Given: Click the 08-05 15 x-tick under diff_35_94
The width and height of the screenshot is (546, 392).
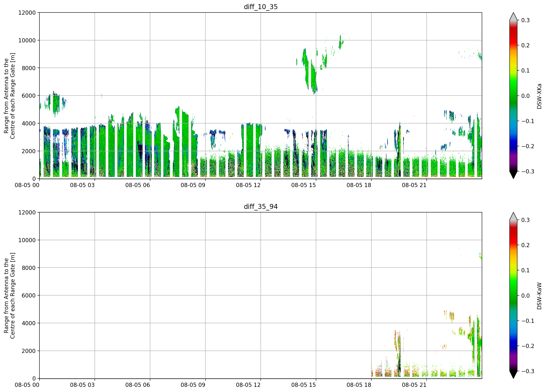Looking at the screenshot, I should (x=304, y=385).
